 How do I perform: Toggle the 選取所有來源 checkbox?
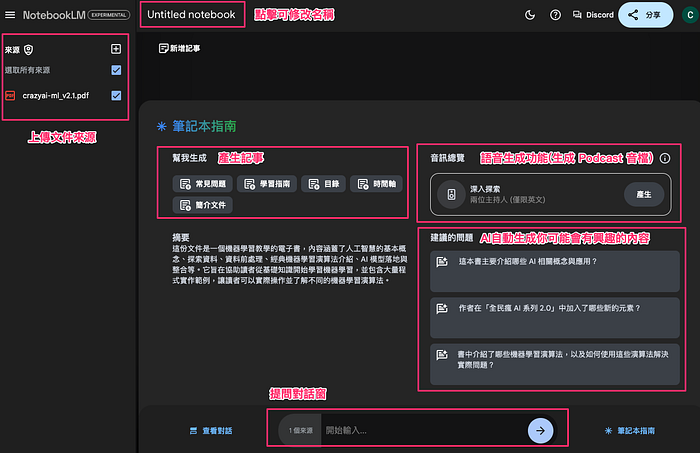pyautogui.click(x=116, y=70)
